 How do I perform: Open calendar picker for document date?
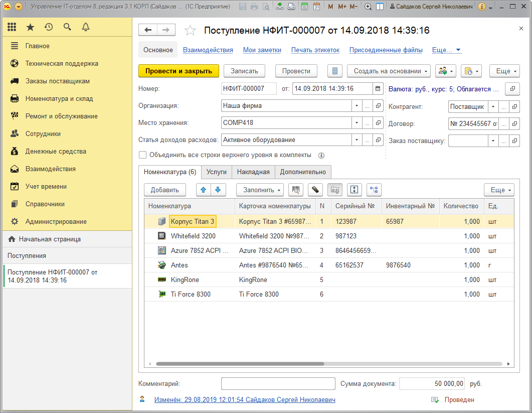point(378,89)
